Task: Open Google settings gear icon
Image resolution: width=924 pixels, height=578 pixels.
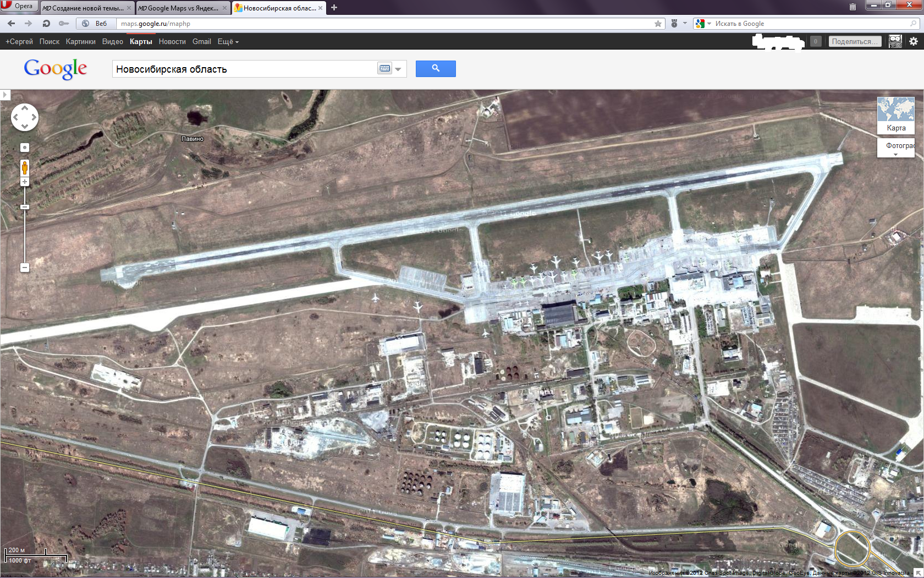Action: [913, 41]
